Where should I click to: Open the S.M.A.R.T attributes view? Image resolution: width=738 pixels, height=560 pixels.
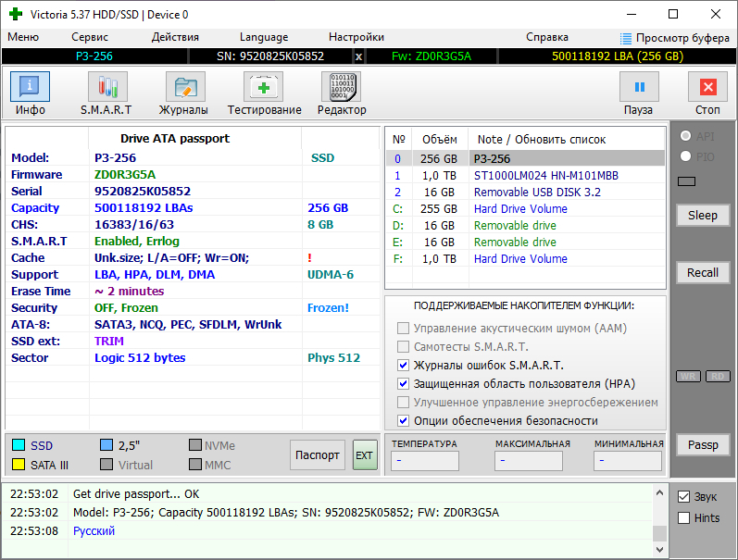pyautogui.click(x=106, y=93)
